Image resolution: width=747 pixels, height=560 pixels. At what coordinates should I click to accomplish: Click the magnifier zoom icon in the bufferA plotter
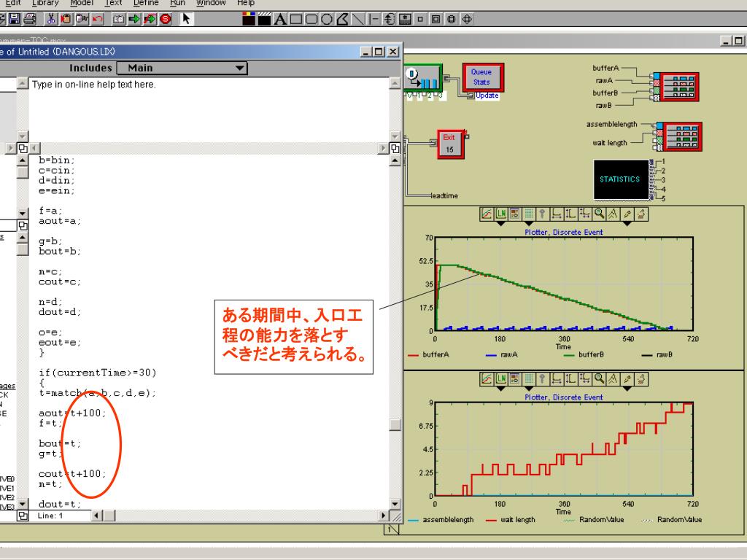click(x=600, y=214)
